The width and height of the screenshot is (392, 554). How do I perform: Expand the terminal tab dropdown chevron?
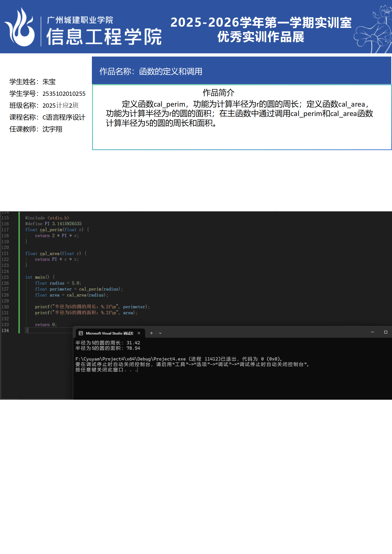click(160, 333)
